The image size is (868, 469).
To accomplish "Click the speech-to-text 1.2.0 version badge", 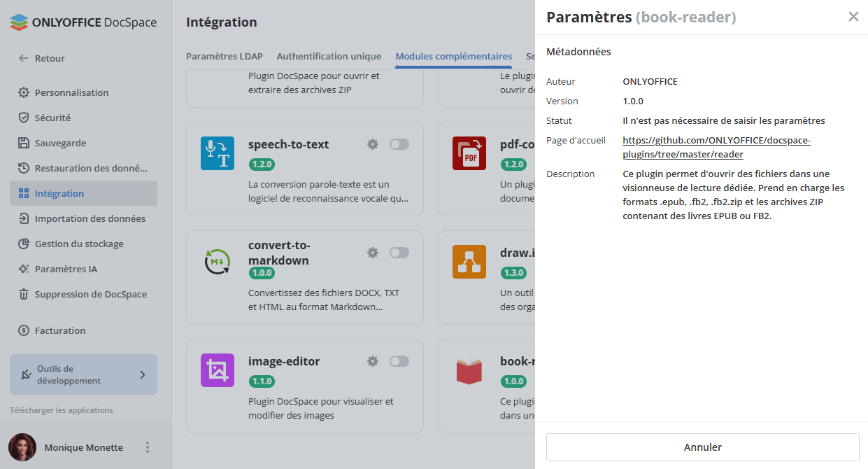I will tap(262, 164).
